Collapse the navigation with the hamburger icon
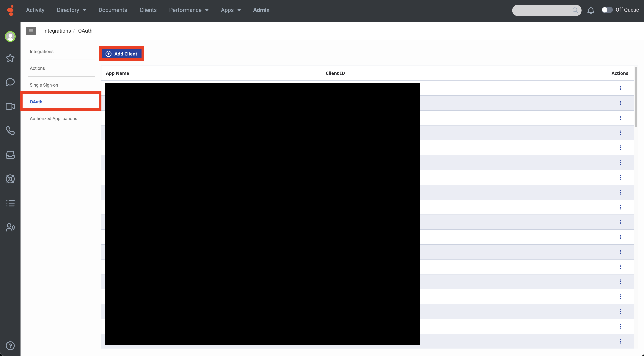The width and height of the screenshot is (644, 356). 31,31
